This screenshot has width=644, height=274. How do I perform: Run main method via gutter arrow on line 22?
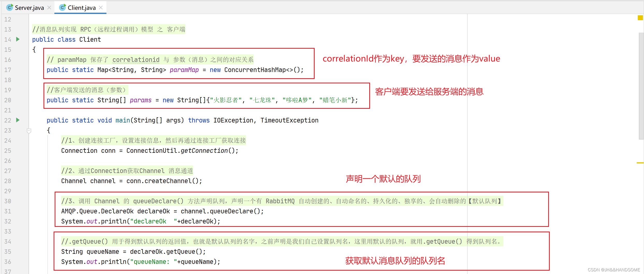tap(18, 120)
